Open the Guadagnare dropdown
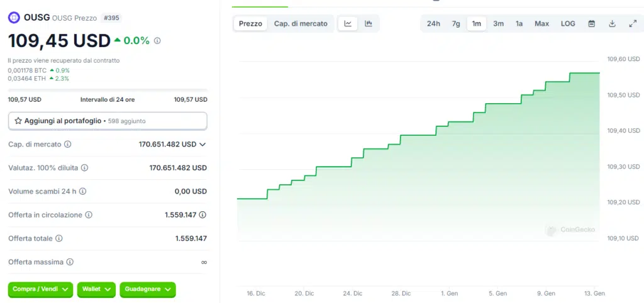Image resolution: width=644 pixels, height=303 pixels. coord(147,289)
